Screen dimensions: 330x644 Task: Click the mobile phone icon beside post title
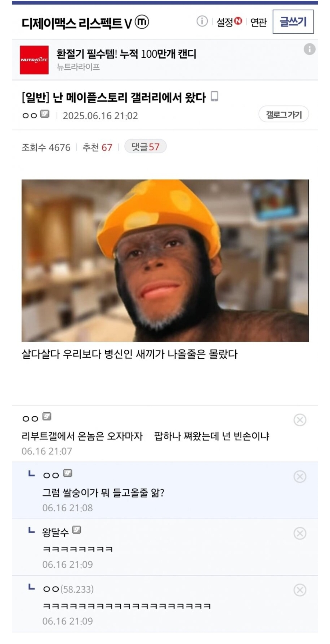point(215,96)
